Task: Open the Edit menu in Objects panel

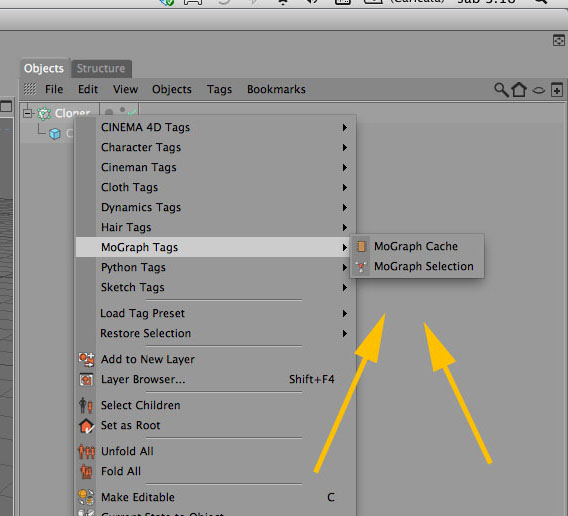Action: [x=88, y=89]
